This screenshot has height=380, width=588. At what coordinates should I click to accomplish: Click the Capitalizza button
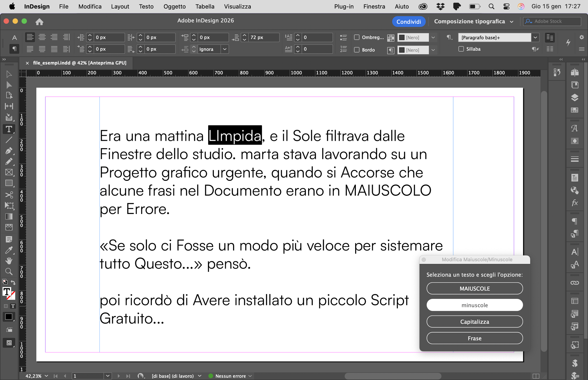(474, 321)
